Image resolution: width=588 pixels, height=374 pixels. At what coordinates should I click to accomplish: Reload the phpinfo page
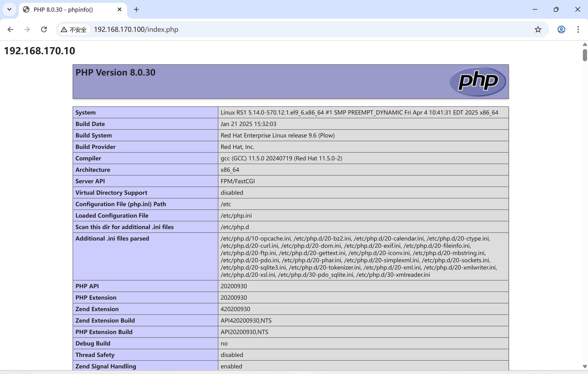click(x=44, y=30)
